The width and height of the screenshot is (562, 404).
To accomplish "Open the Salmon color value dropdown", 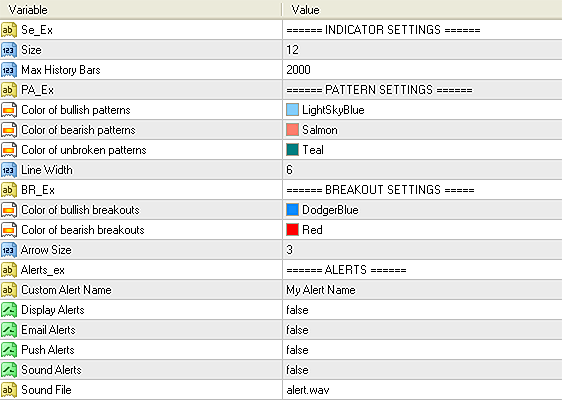I will (422, 130).
